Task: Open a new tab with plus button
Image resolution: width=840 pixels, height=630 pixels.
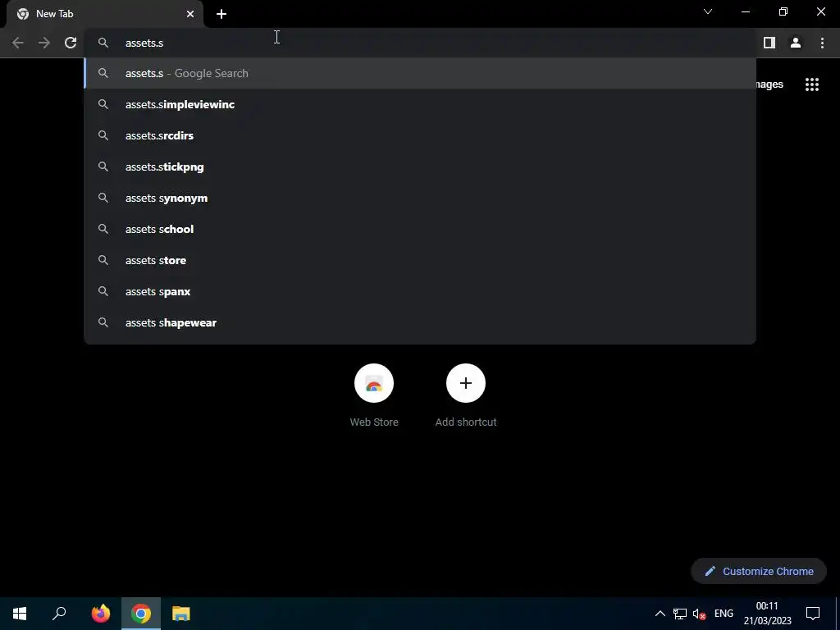Action: pos(221,14)
